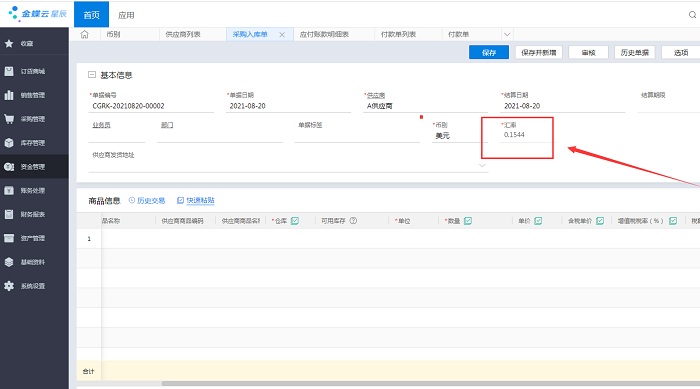The image size is (700, 389).
Task: Click the 单据编号 field CGRK-20210820-00002
Action: [151, 106]
